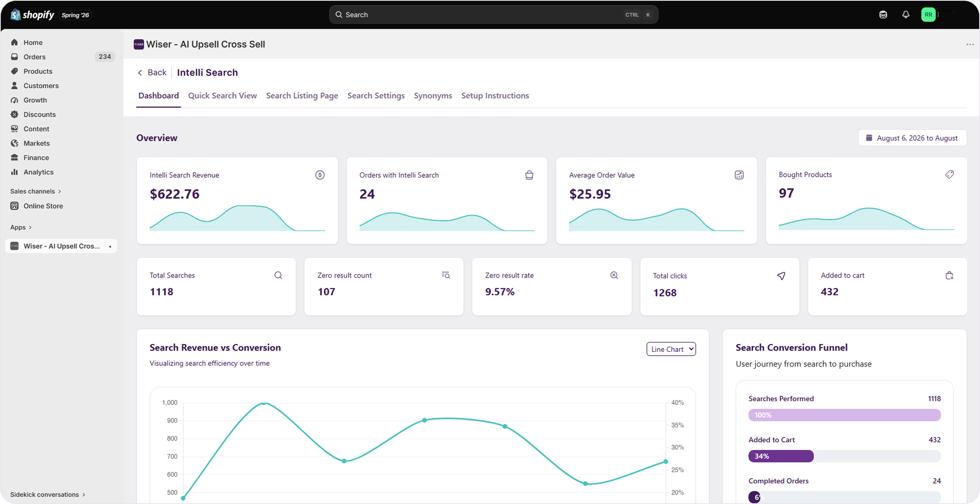Open the RR account avatar
980x504 pixels.
coord(928,15)
